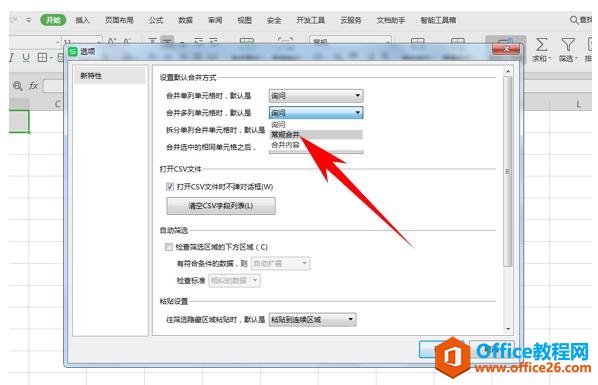Screen dimensions: 598x385
Task: Click the 查找 search magnifier icon
Action: pos(574,19)
